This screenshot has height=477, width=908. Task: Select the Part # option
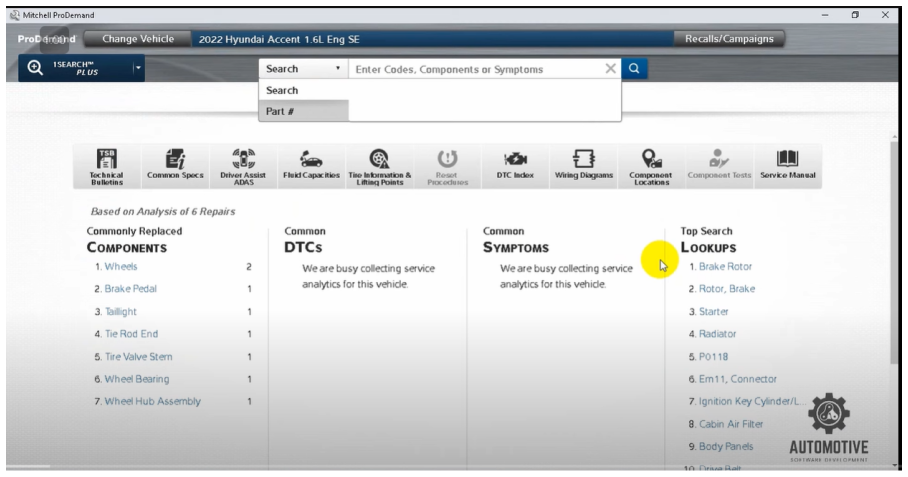pyautogui.click(x=303, y=111)
